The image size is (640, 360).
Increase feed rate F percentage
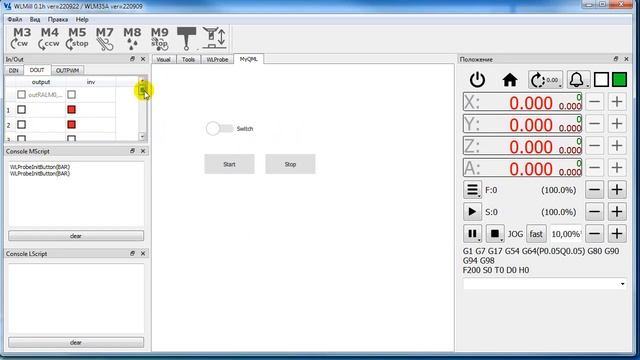coord(617,190)
